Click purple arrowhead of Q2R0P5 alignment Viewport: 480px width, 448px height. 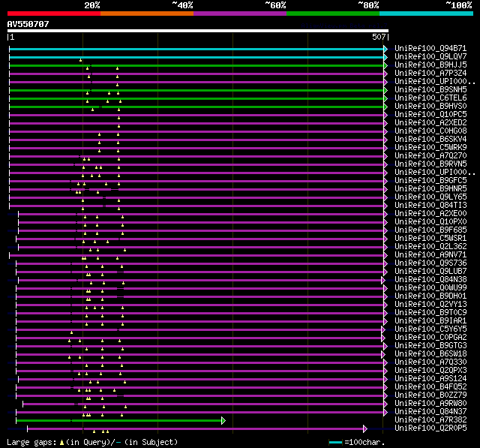[364, 428]
